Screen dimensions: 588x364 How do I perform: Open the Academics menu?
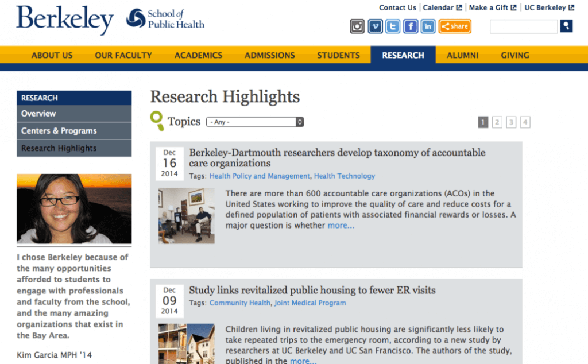pyautogui.click(x=198, y=55)
